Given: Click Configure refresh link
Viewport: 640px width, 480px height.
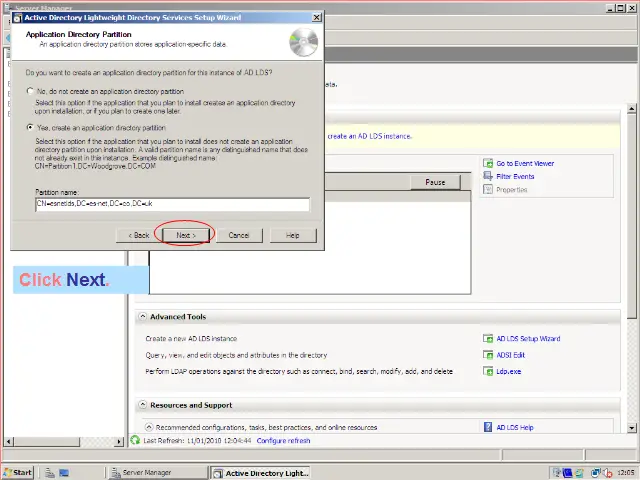Looking at the screenshot, I should tap(283, 440).
